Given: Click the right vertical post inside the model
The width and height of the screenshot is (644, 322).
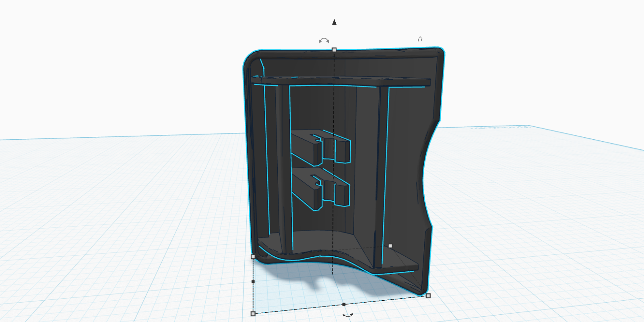Looking at the screenshot, I should (x=382, y=173).
